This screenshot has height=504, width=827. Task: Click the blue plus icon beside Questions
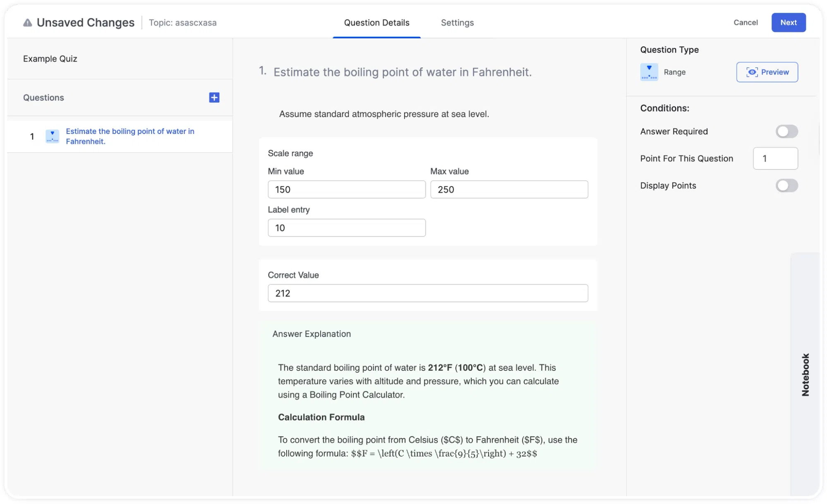214,98
